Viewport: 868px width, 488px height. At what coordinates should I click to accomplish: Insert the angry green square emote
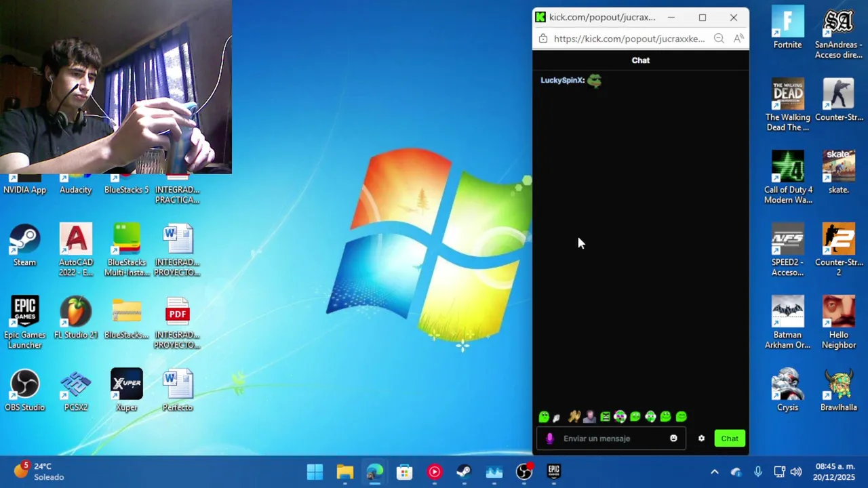605,417
